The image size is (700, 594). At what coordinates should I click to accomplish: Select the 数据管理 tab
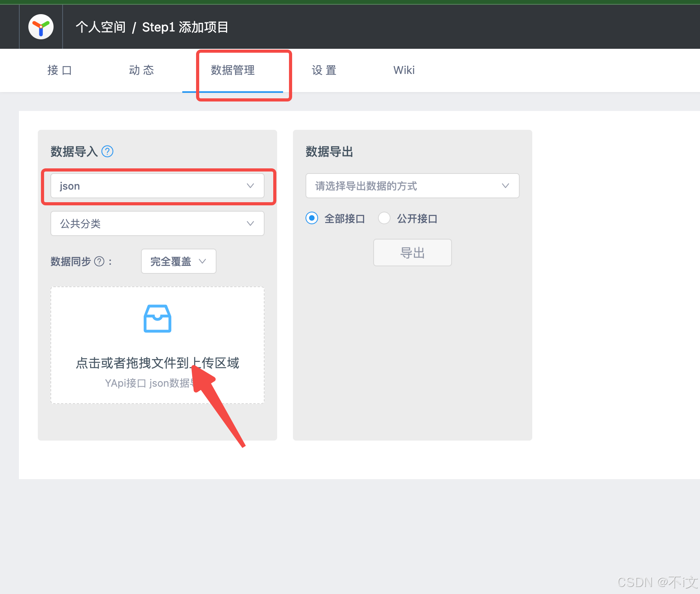[x=232, y=70]
